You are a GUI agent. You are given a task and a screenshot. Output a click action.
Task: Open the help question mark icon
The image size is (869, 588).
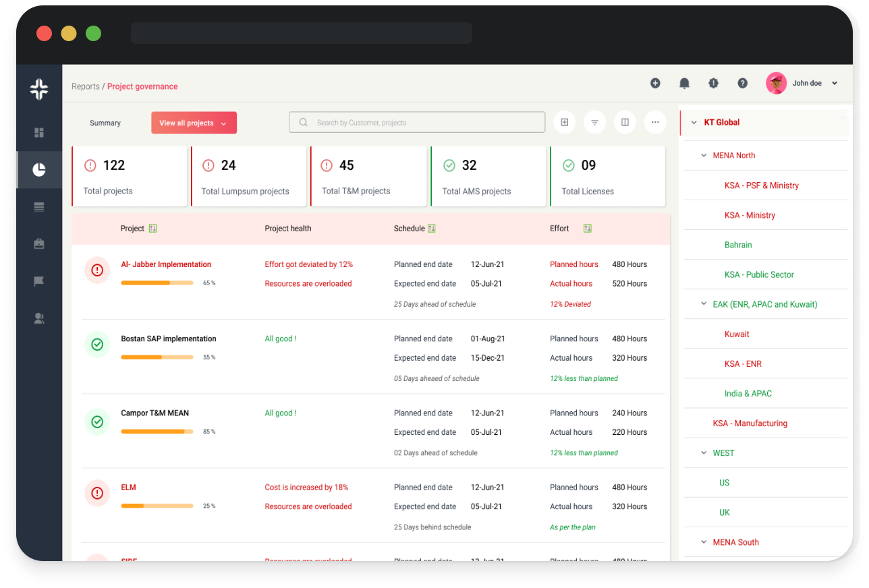(742, 84)
